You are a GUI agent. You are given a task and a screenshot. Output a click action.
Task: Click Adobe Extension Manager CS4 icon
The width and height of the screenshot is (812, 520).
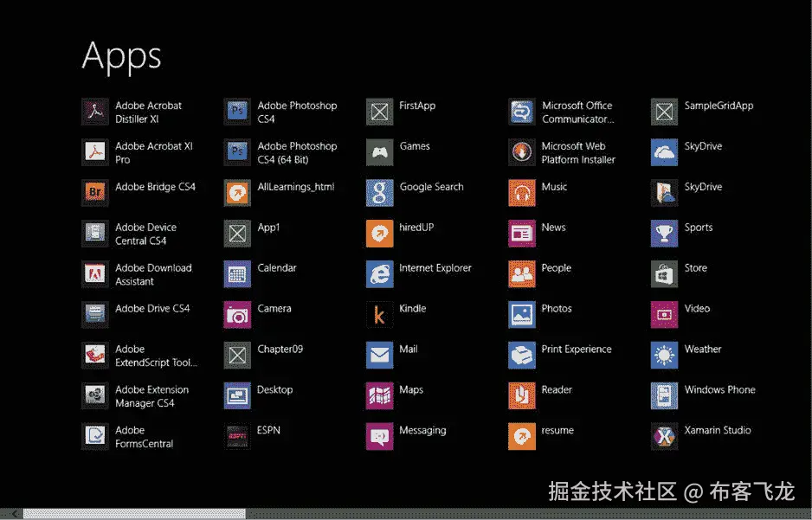(95, 395)
